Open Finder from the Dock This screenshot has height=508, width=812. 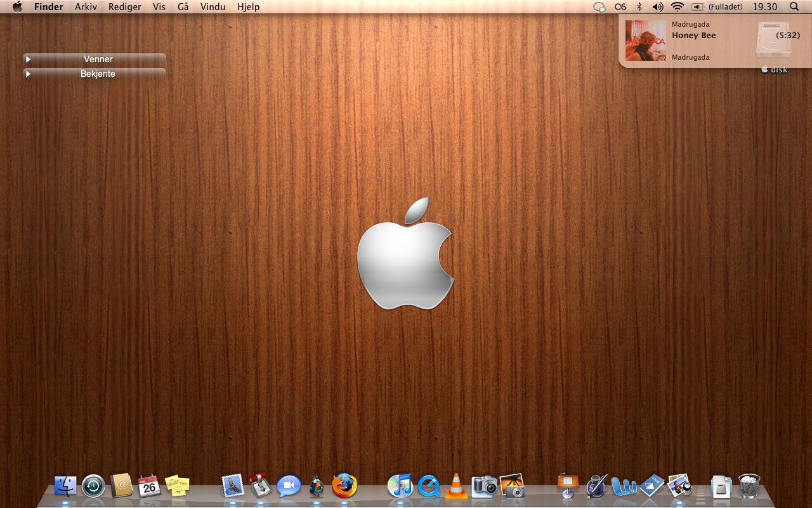(x=65, y=486)
